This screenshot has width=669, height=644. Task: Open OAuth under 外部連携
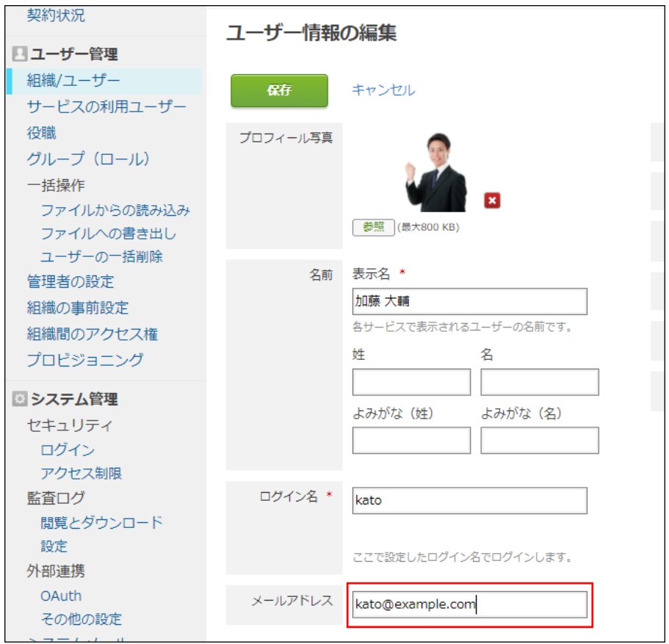60,596
